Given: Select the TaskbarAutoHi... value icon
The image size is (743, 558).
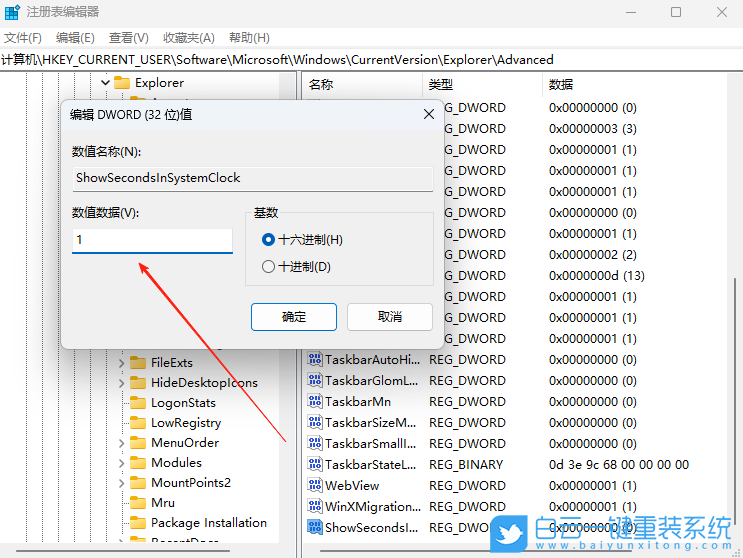Looking at the screenshot, I should click(x=315, y=359).
